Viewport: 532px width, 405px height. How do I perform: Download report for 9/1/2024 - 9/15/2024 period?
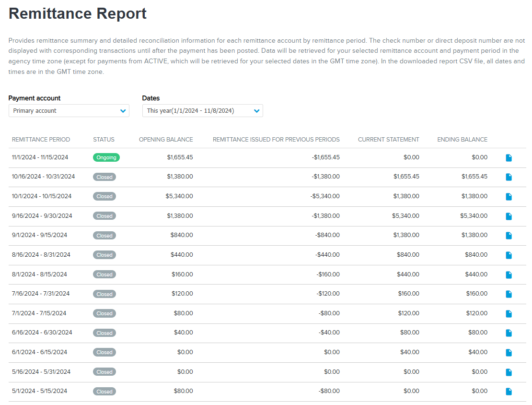509,236
